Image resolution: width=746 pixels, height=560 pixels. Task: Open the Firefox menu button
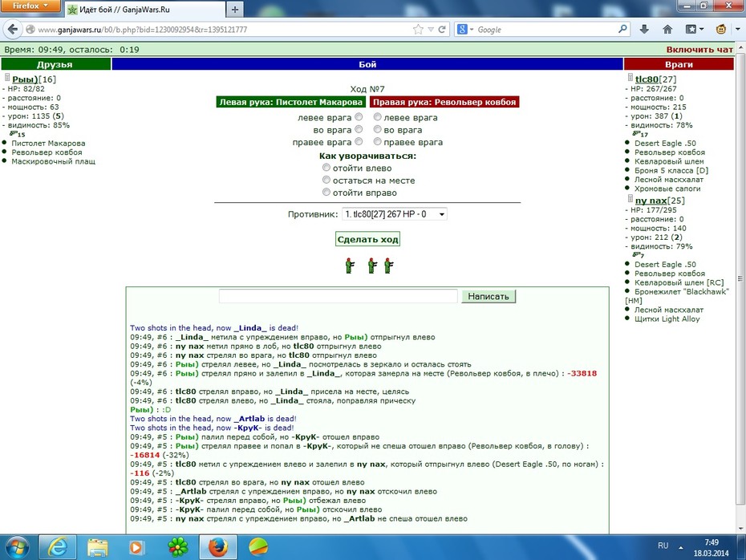point(30,6)
